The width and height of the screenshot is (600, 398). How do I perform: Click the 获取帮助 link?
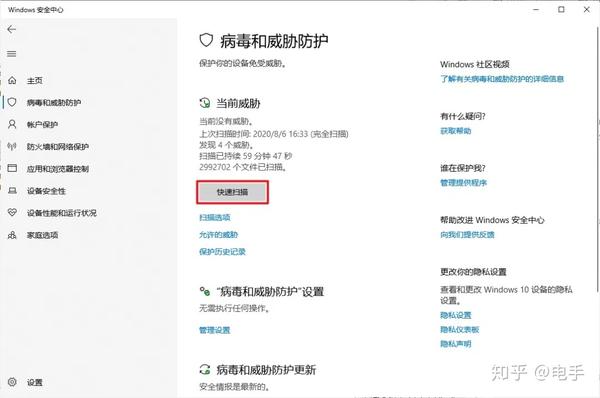pyautogui.click(x=456, y=131)
